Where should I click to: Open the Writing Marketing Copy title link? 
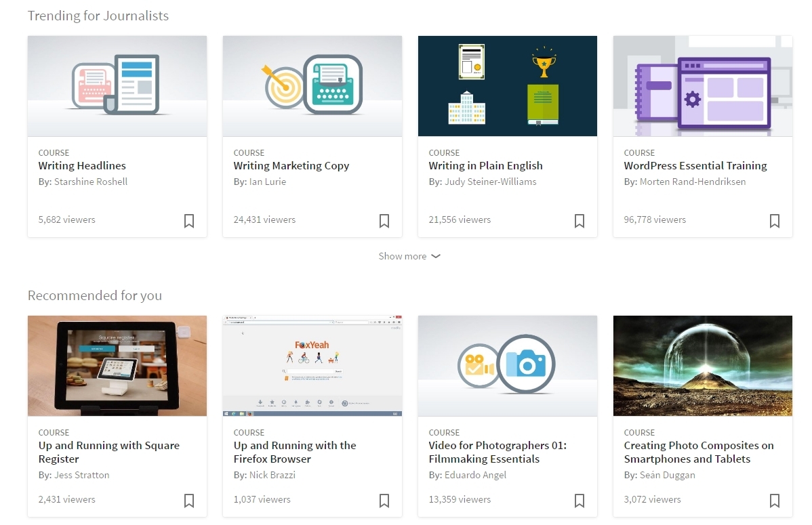click(x=291, y=166)
